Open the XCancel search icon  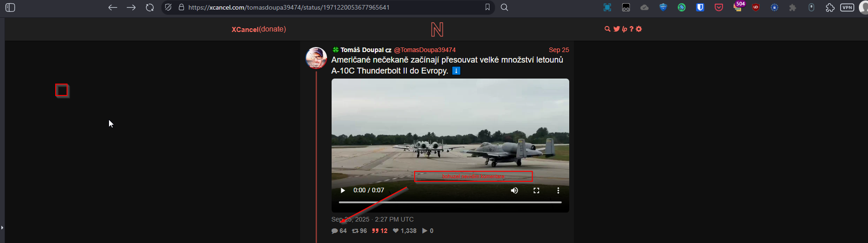(607, 29)
